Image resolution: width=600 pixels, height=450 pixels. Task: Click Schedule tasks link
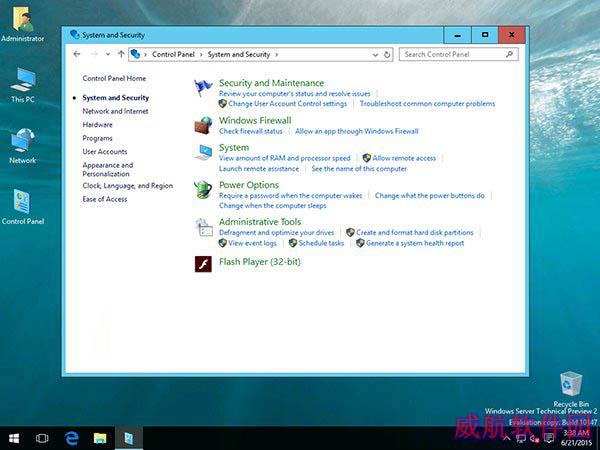(x=321, y=243)
